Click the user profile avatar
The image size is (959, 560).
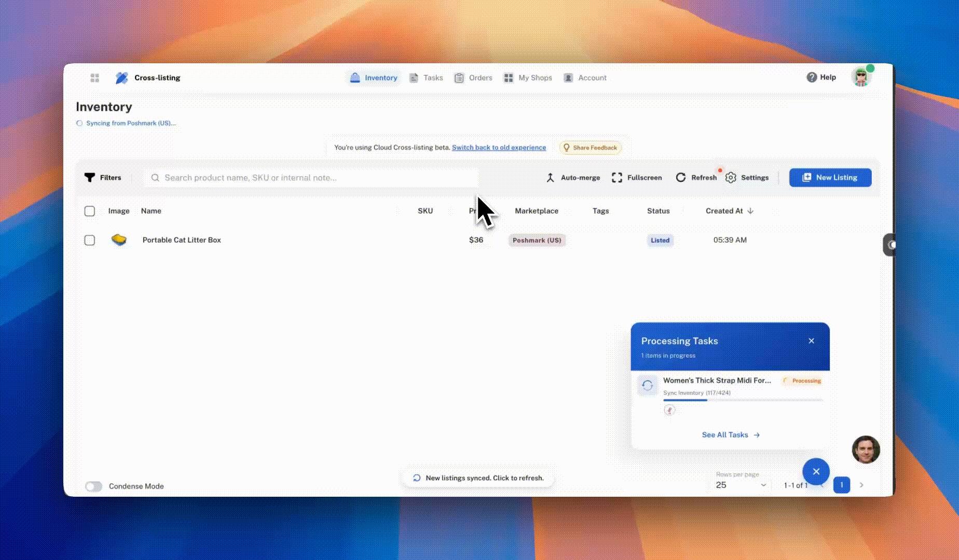pyautogui.click(x=861, y=77)
